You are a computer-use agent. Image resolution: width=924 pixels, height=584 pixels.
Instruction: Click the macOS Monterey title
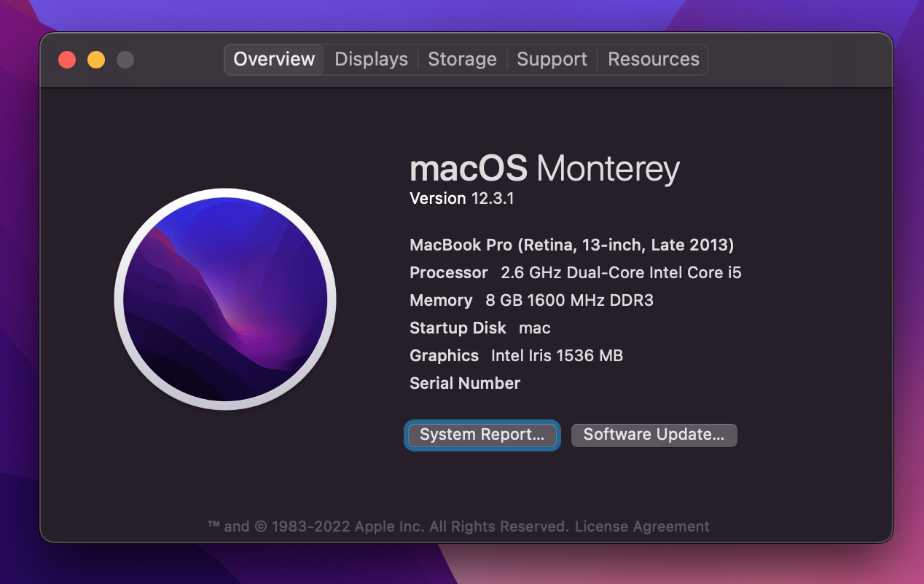coord(544,168)
